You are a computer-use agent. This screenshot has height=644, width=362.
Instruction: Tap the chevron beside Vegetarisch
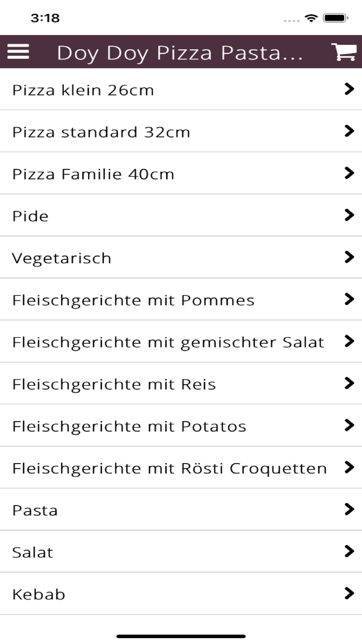(x=349, y=257)
